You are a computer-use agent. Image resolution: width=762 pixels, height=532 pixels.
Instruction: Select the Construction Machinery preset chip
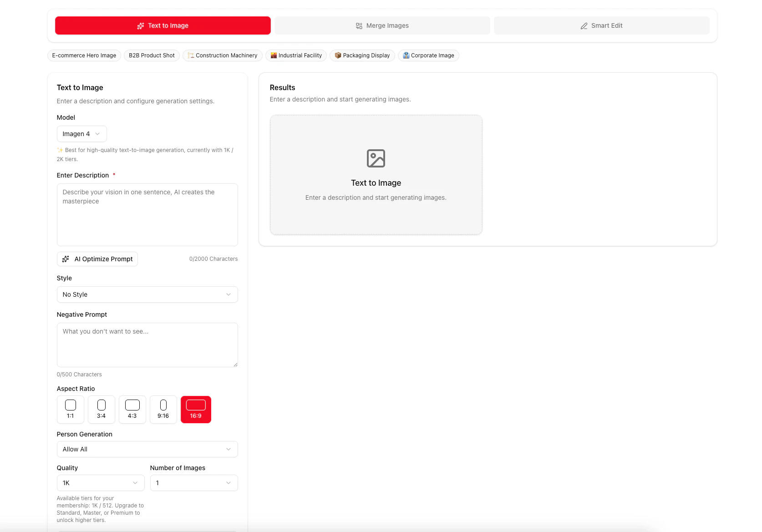(223, 56)
